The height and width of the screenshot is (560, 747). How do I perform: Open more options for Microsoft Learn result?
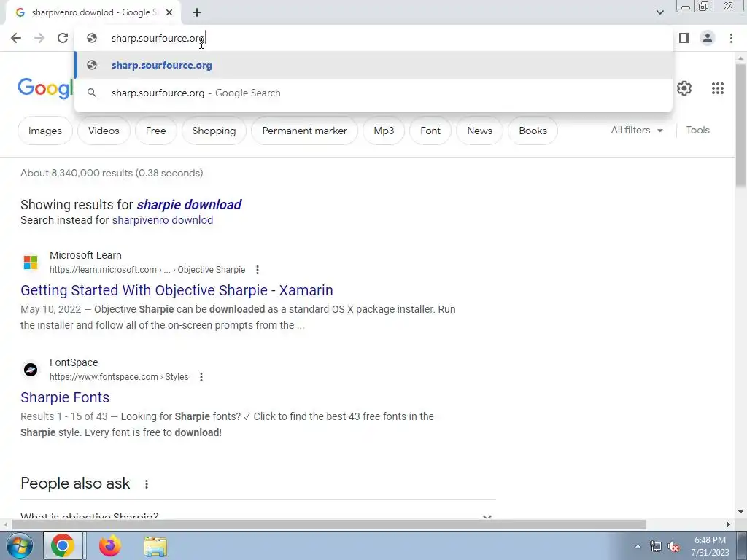click(258, 270)
